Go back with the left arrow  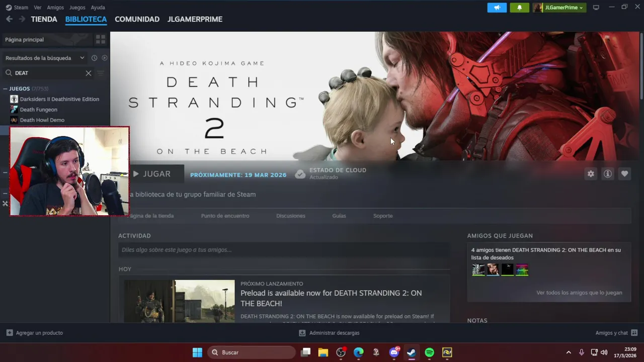pos(9,19)
